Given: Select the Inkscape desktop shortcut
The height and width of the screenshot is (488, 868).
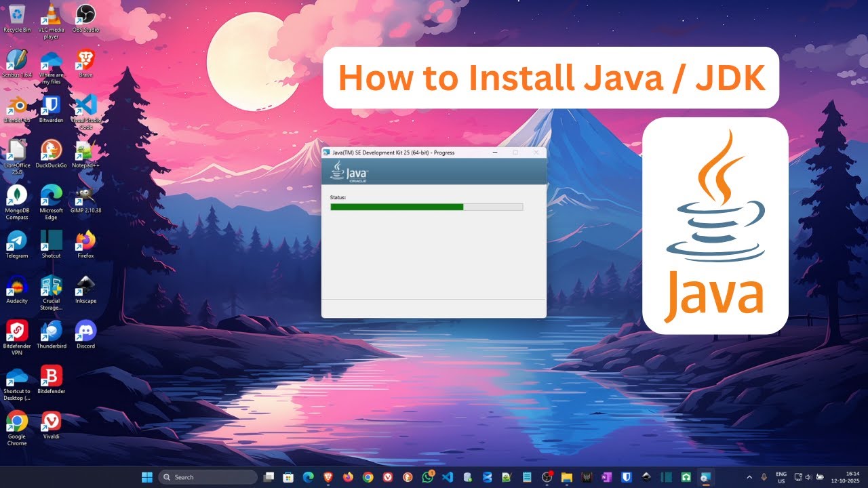Looking at the screenshot, I should (x=85, y=289).
